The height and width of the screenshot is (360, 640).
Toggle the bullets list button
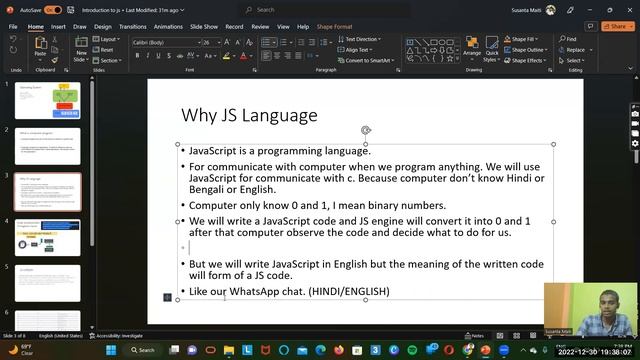266,42
